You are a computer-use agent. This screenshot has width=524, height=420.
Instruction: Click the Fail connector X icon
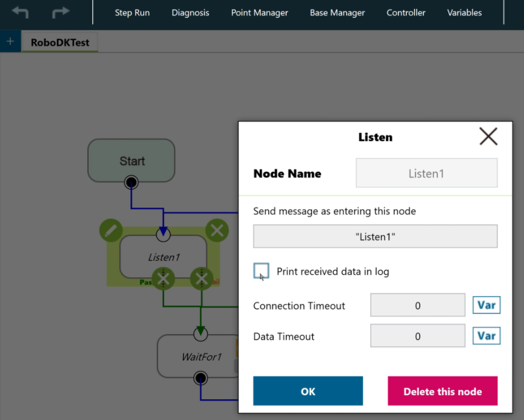(201, 278)
